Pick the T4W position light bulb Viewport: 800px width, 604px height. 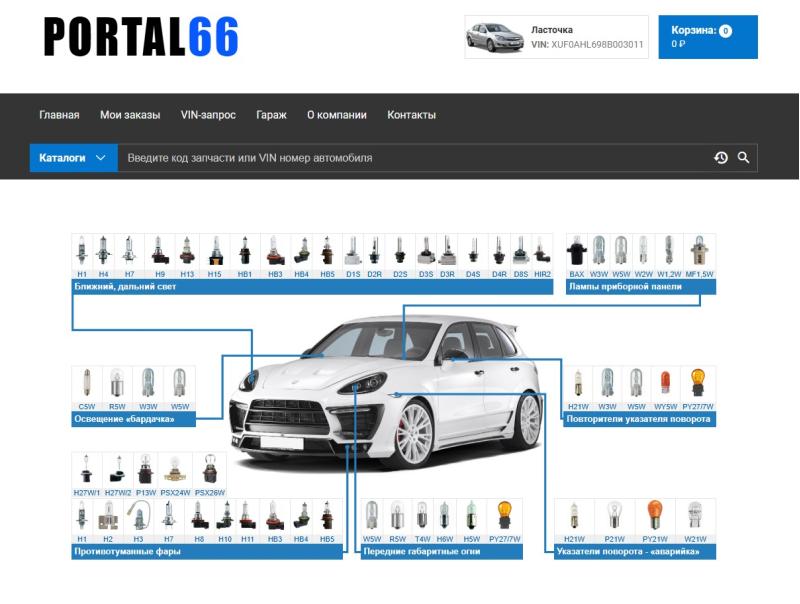coord(422,520)
